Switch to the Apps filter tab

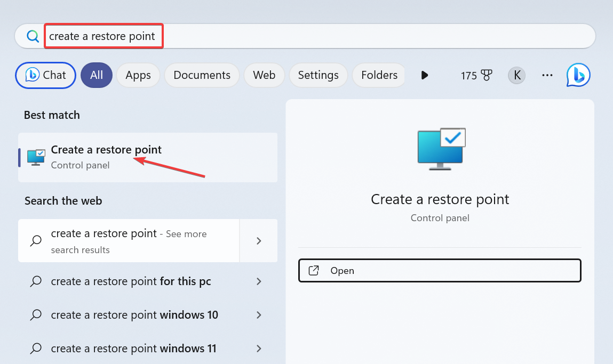138,75
